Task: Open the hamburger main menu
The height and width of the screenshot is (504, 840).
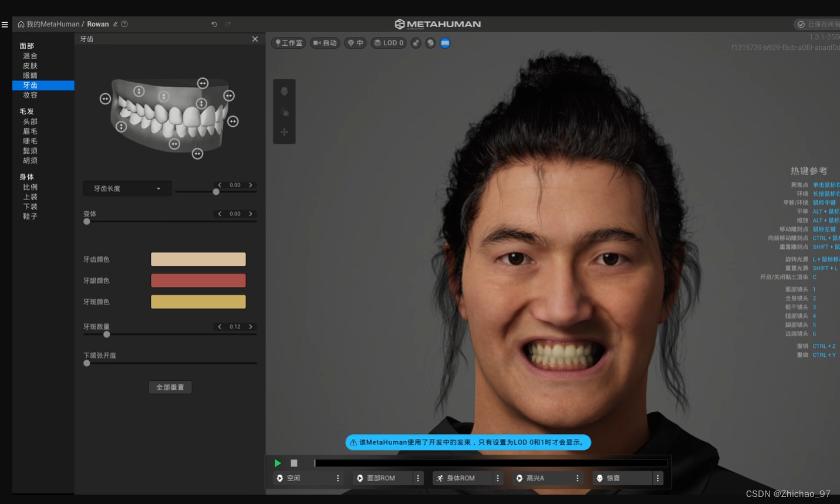Action: coord(5,25)
